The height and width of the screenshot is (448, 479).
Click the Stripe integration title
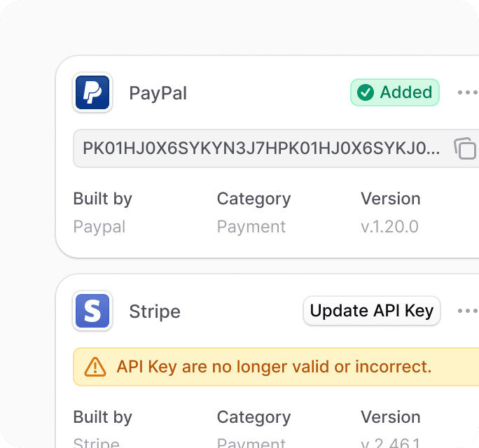[155, 311]
